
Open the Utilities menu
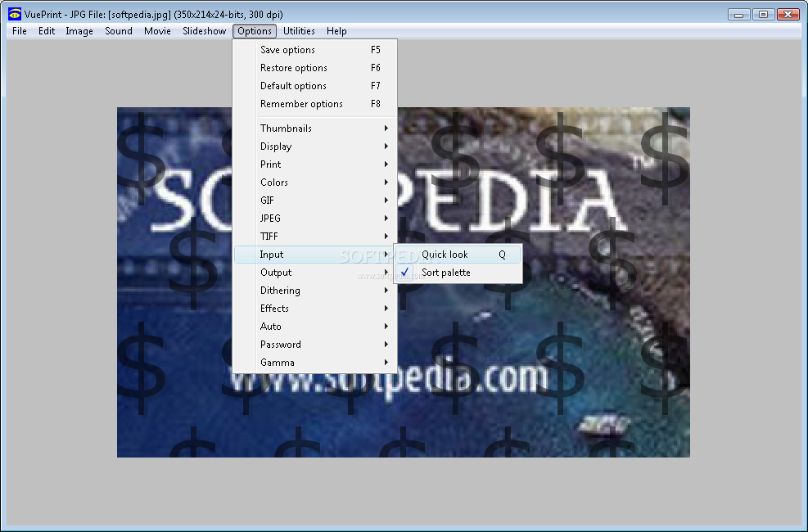pyautogui.click(x=299, y=31)
